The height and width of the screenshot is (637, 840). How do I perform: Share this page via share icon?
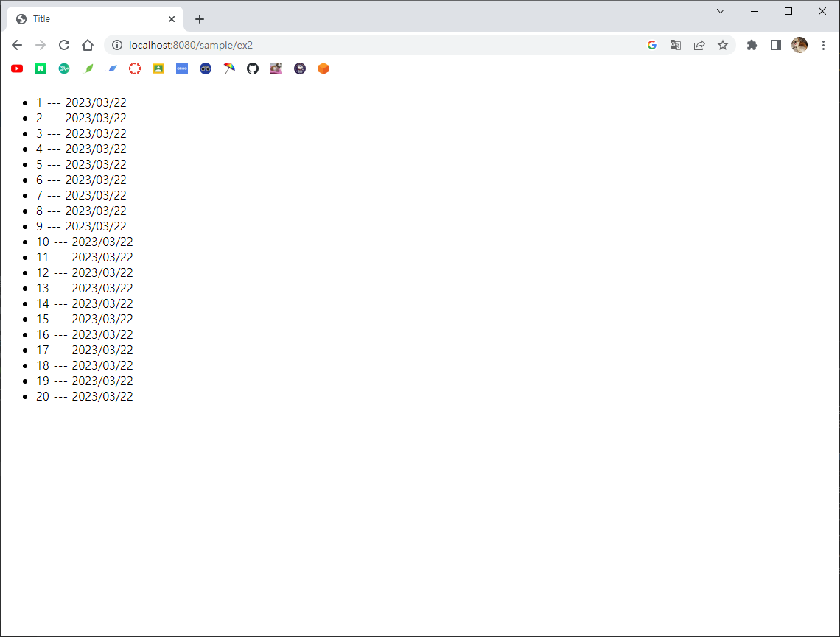coord(699,45)
